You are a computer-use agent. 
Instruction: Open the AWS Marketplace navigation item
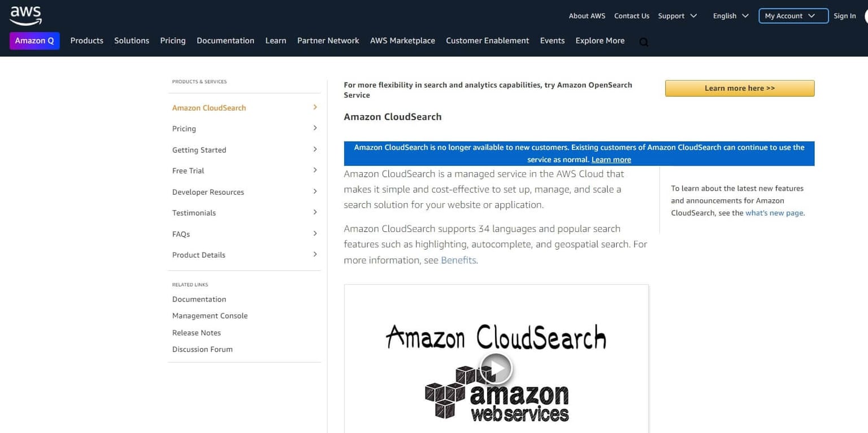pyautogui.click(x=402, y=41)
